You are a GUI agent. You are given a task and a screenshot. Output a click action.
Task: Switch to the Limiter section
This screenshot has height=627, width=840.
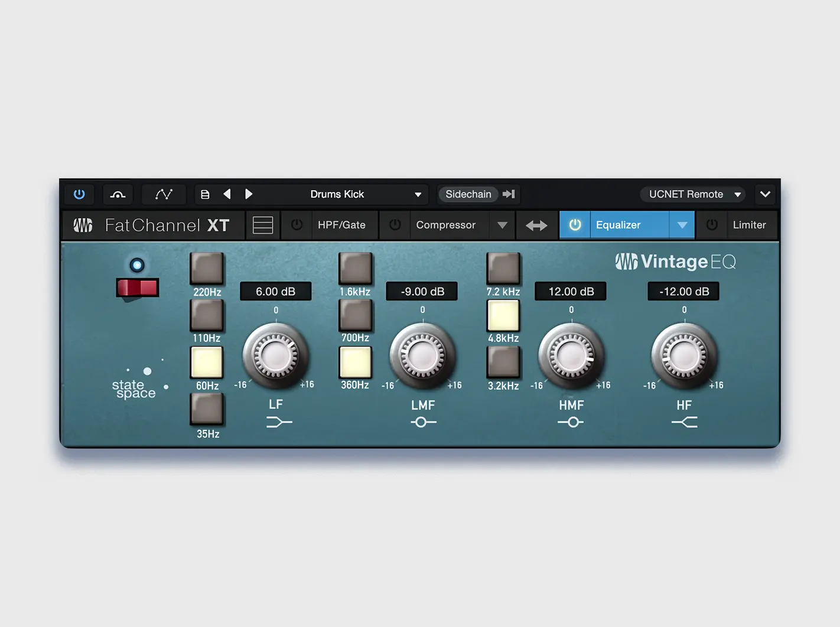[x=750, y=225]
